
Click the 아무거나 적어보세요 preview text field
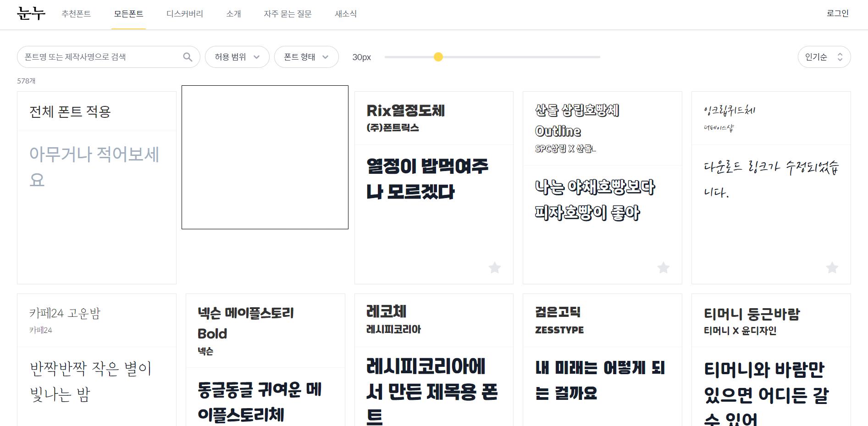[x=94, y=167]
